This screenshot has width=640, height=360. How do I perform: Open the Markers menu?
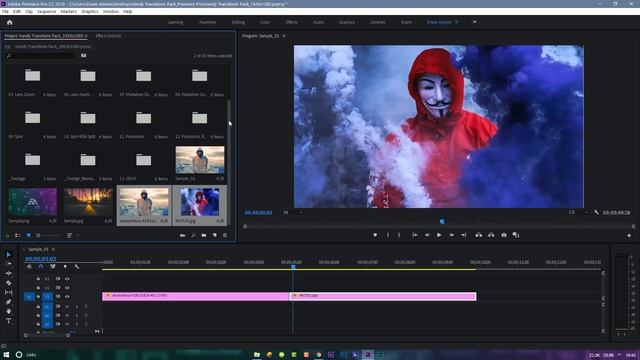tap(69, 11)
